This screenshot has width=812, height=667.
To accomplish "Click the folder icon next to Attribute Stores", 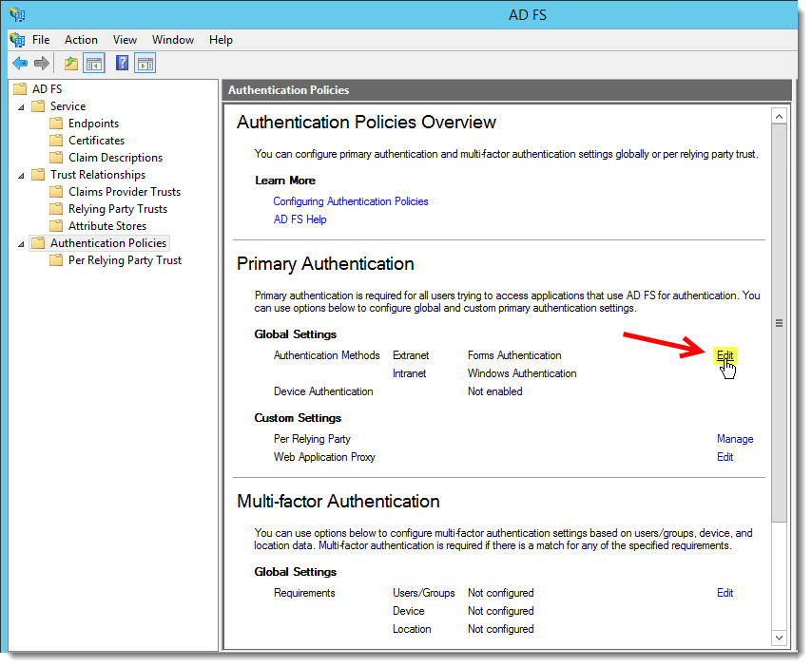I will click(56, 225).
